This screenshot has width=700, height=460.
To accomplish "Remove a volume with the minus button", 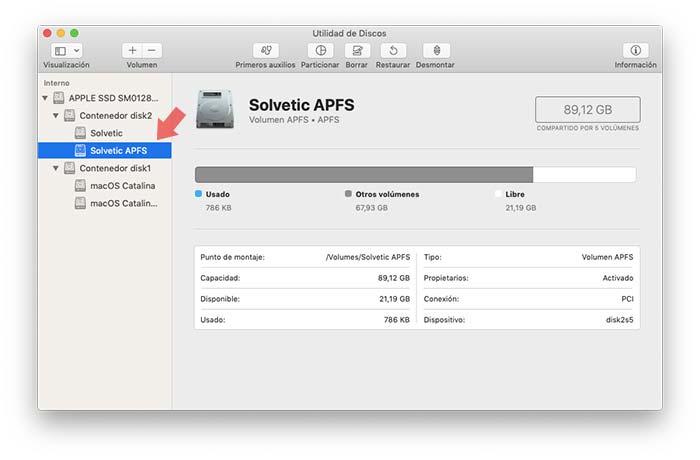I will point(152,50).
